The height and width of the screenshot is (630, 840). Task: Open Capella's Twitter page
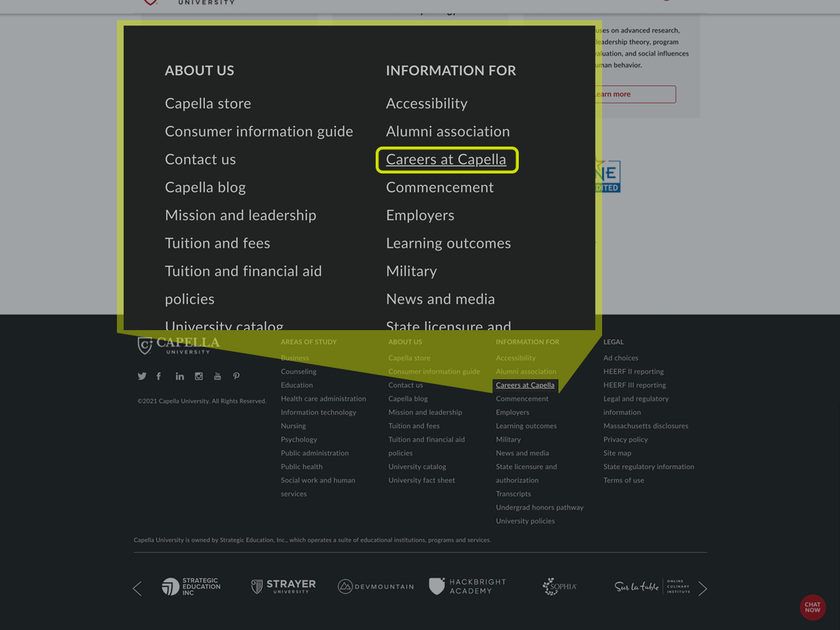click(x=142, y=376)
